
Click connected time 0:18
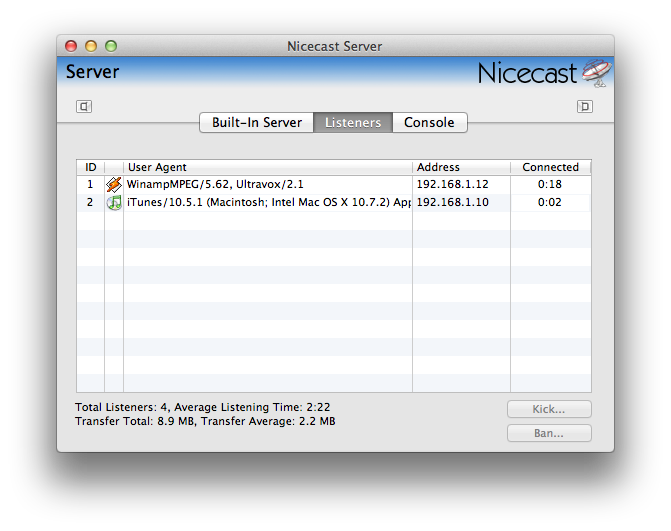(550, 184)
